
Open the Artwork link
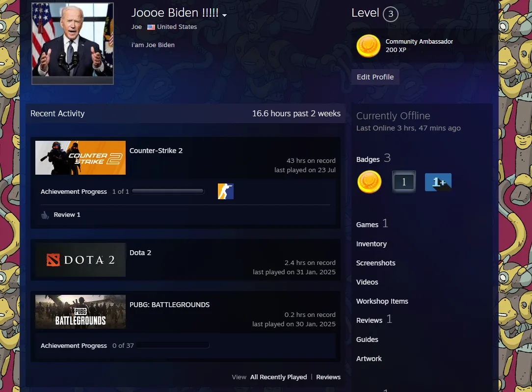369,359
